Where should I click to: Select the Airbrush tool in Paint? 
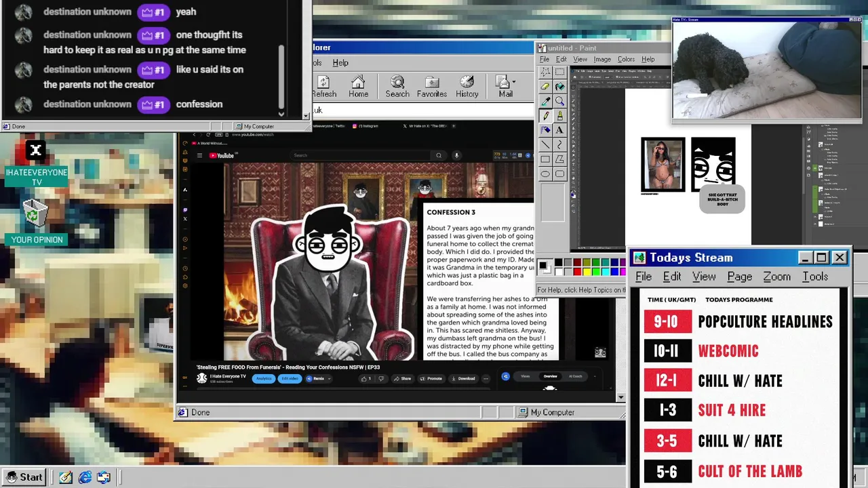(x=545, y=130)
